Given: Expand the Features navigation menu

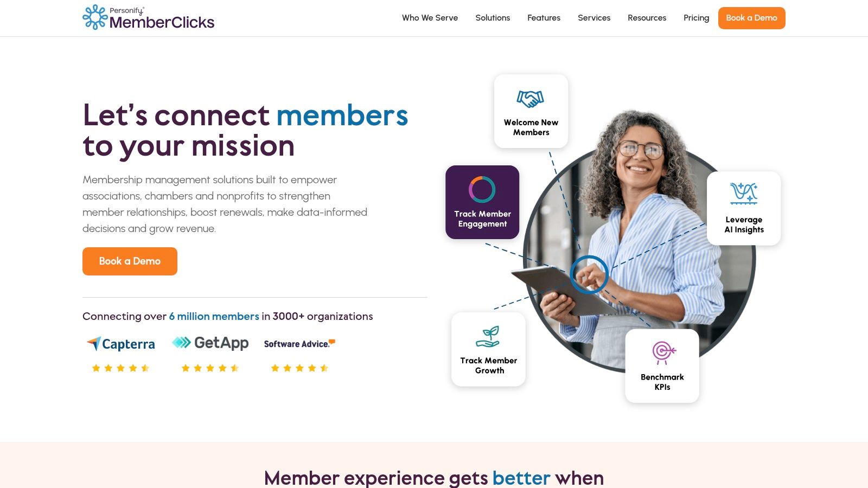Looking at the screenshot, I should pyautogui.click(x=544, y=18).
